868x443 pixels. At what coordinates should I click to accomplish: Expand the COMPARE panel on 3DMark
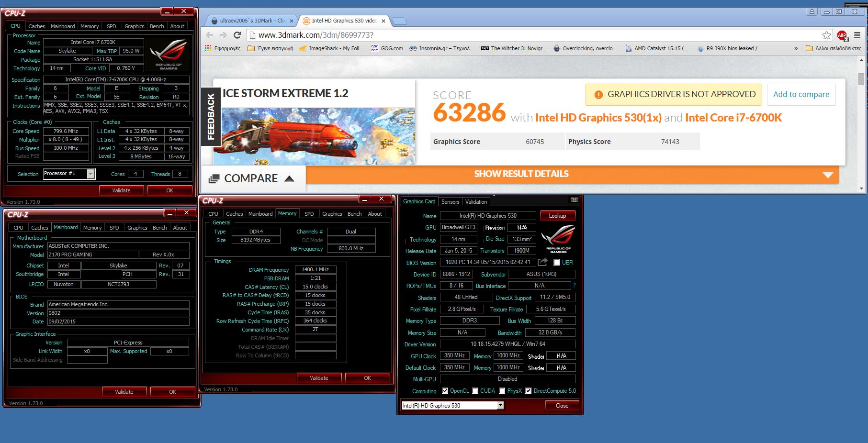(x=252, y=178)
